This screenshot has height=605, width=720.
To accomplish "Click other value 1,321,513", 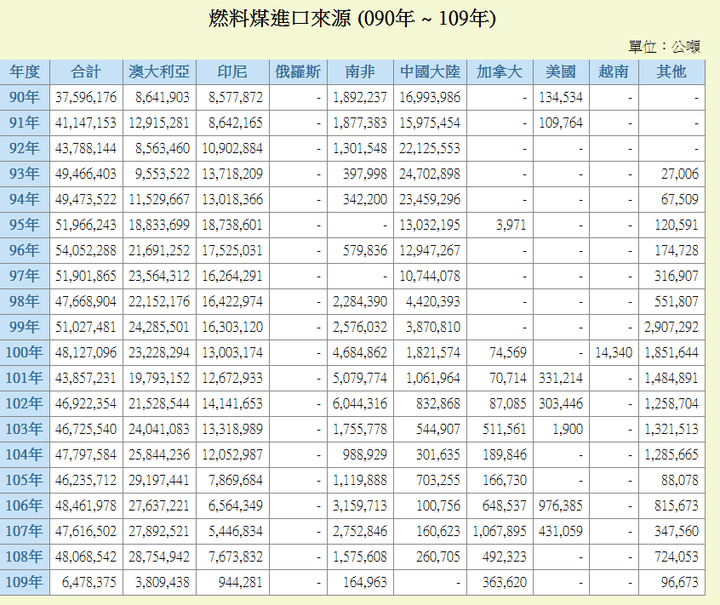I will pyautogui.click(x=671, y=429).
